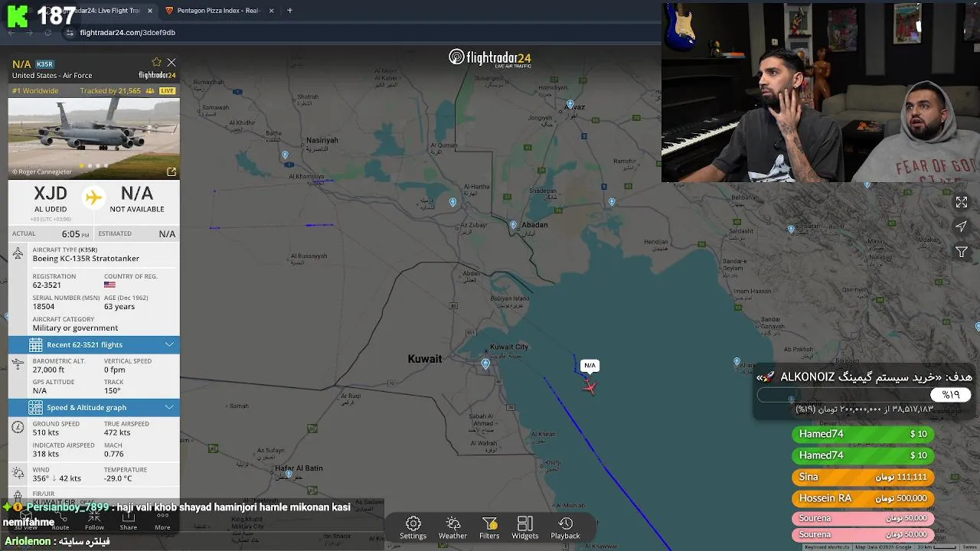Show the flight Route from panel footer
This screenshot has width=980, height=551.
click(x=60, y=521)
